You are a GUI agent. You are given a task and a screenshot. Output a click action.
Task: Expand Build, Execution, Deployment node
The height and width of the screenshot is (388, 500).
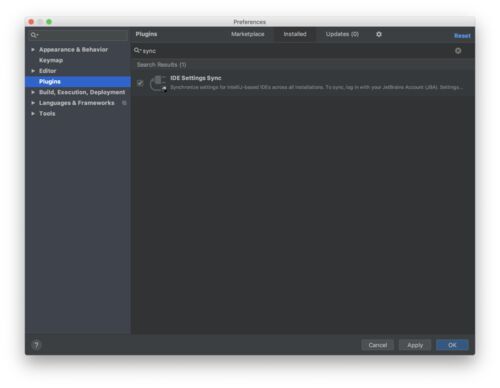[x=33, y=92]
